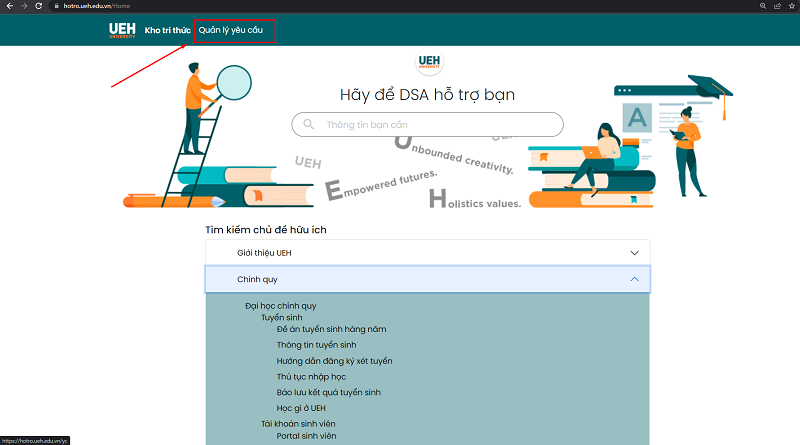This screenshot has height=445, width=800.
Task: Open the browser zoom magnifier icon
Action: 763,6
